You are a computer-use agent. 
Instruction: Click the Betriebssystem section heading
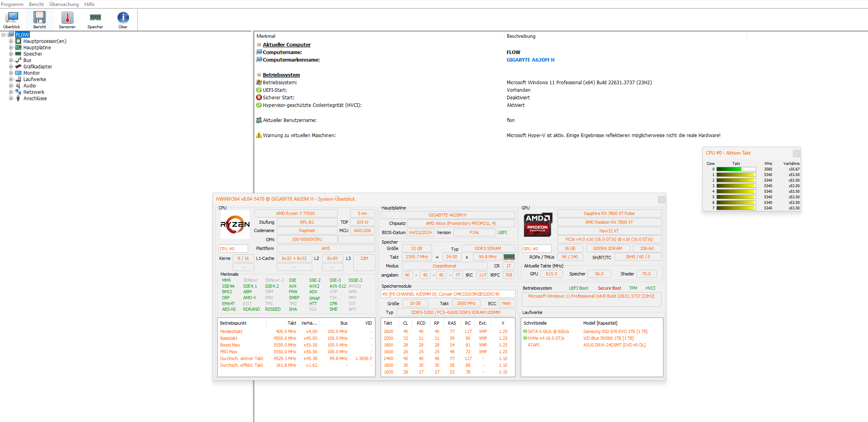(x=281, y=75)
